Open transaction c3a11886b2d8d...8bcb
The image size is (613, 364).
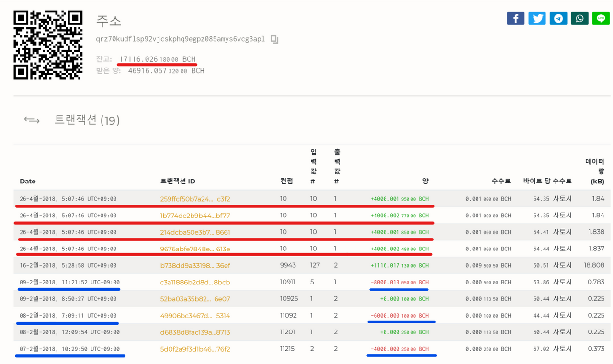click(x=195, y=282)
